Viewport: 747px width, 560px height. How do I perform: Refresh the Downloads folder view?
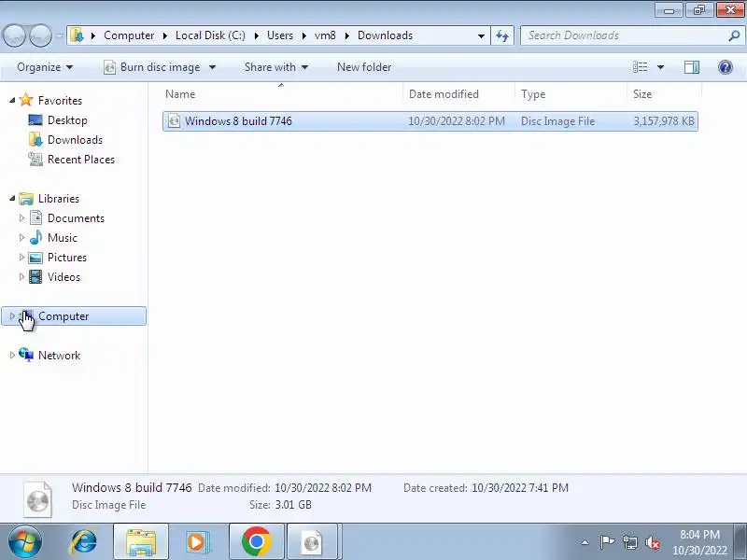click(502, 35)
